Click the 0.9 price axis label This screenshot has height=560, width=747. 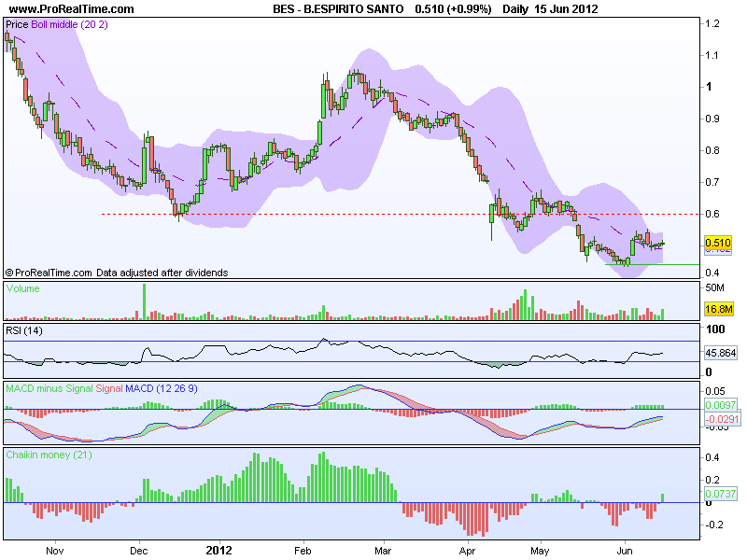coord(712,119)
